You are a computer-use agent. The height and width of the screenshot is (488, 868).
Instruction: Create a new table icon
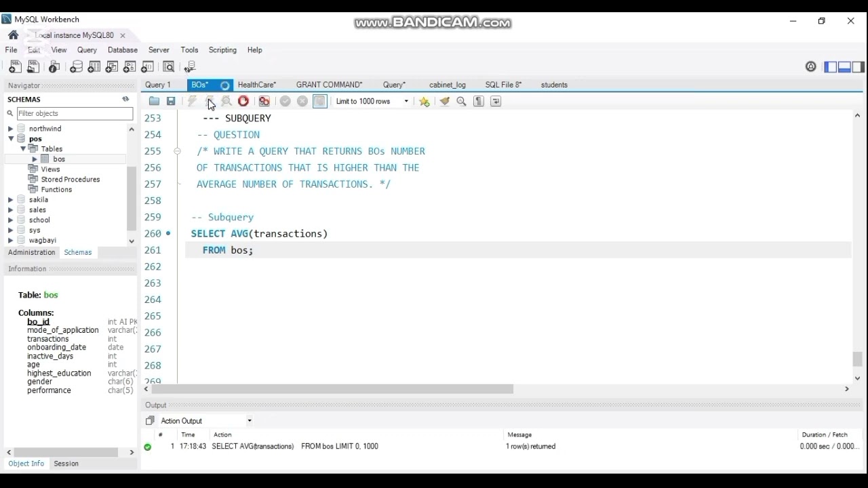tap(94, 66)
